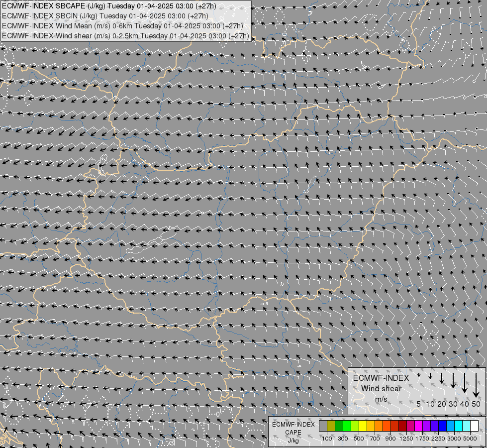Click the CAPE label in the color legend
The image size is (487, 448).
coord(293,433)
